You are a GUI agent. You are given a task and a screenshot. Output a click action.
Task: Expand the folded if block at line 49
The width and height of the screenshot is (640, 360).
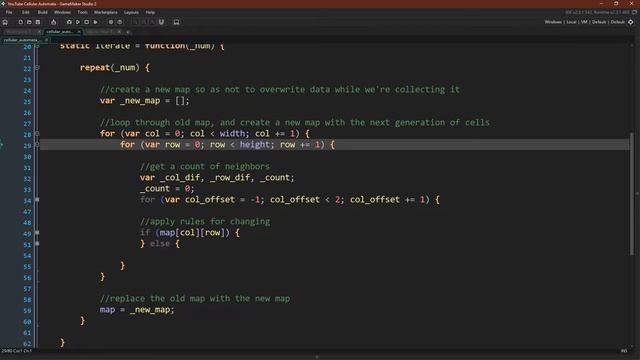click(x=37, y=233)
